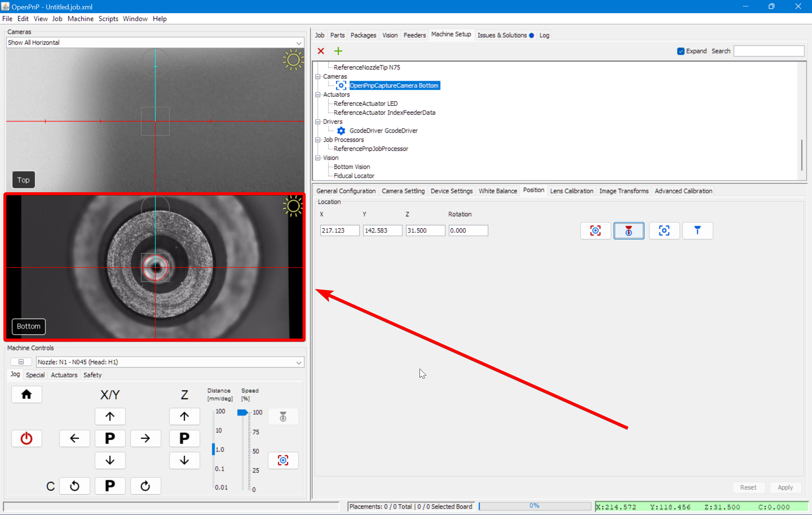
Task: Add a new machine element with green plus
Action: 338,51
